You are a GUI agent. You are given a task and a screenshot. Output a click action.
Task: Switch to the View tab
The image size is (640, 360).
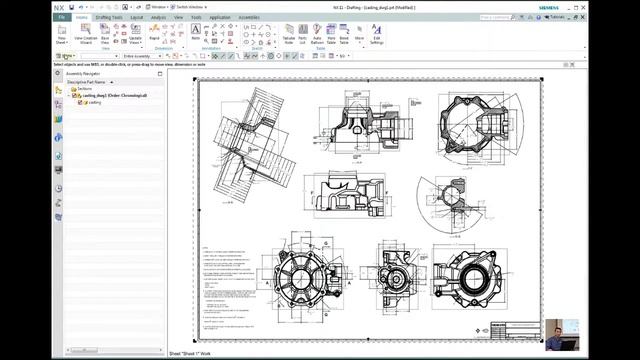pos(178,18)
